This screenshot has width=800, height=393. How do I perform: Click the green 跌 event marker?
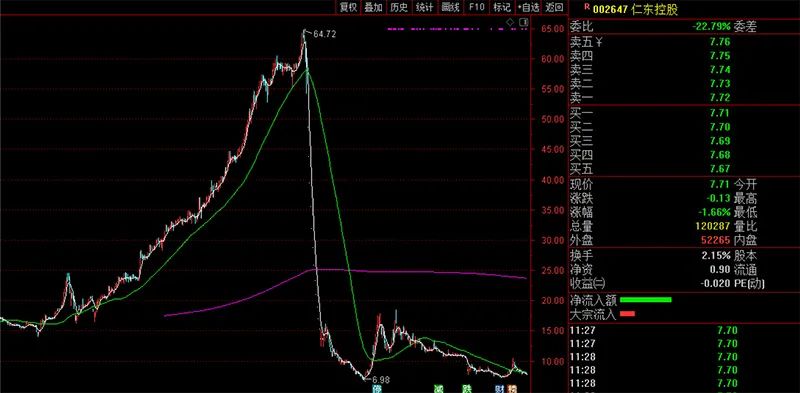coord(466,389)
